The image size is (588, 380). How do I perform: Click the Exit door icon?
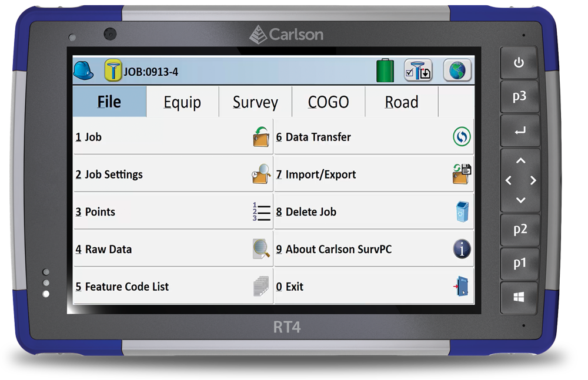click(462, 287)
